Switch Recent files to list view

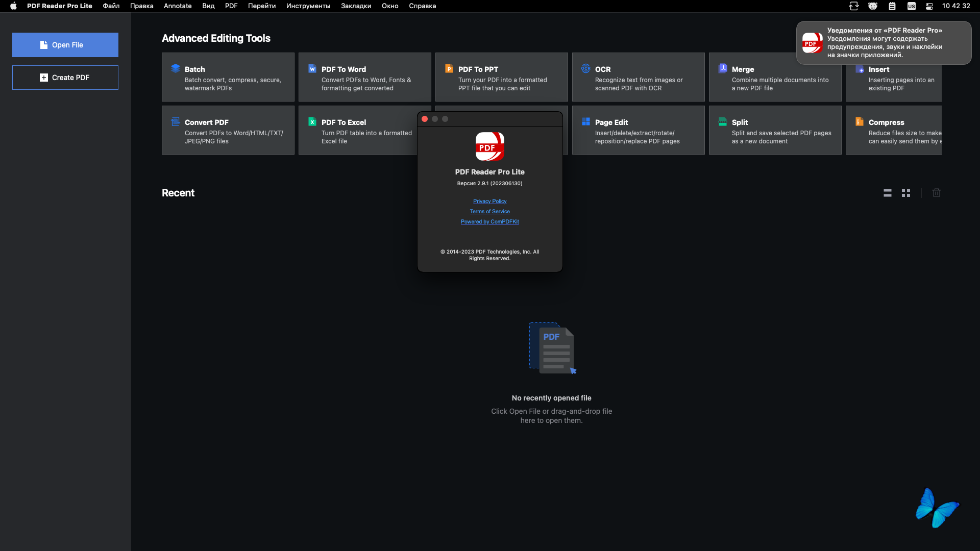(888, 193)
